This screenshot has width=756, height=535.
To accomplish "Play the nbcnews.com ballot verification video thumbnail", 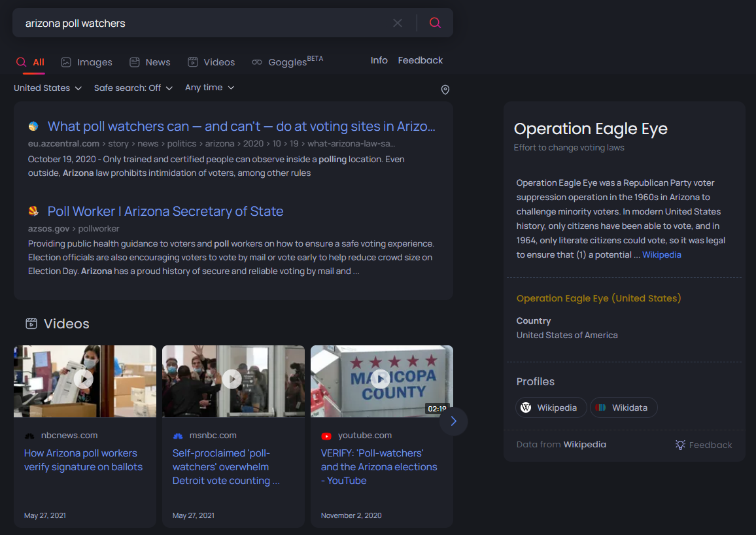I will click(85, 381).
